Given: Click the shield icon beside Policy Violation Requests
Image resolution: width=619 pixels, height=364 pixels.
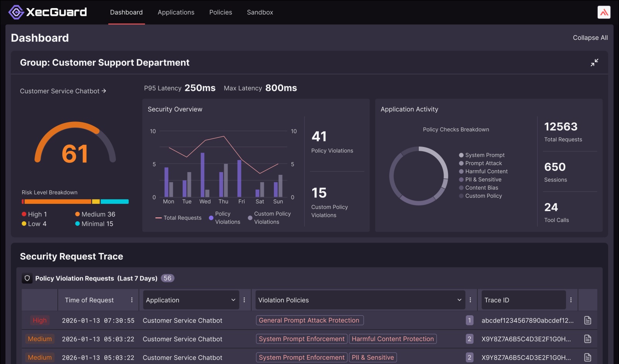Looking at the screenshot, I should (x=27, y=278).
